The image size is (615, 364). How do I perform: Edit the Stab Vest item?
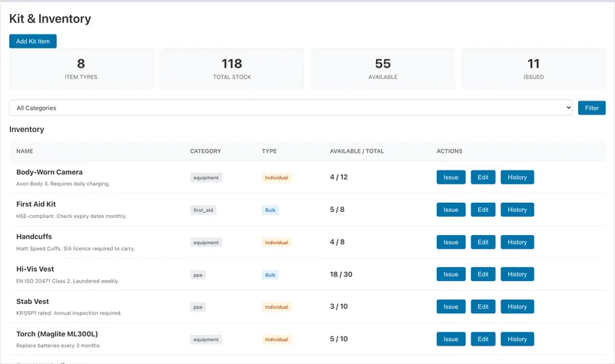click(x=483, y=306)
